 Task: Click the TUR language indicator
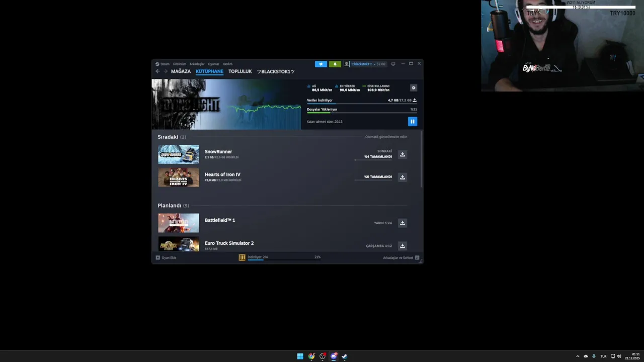pos(603,356)
